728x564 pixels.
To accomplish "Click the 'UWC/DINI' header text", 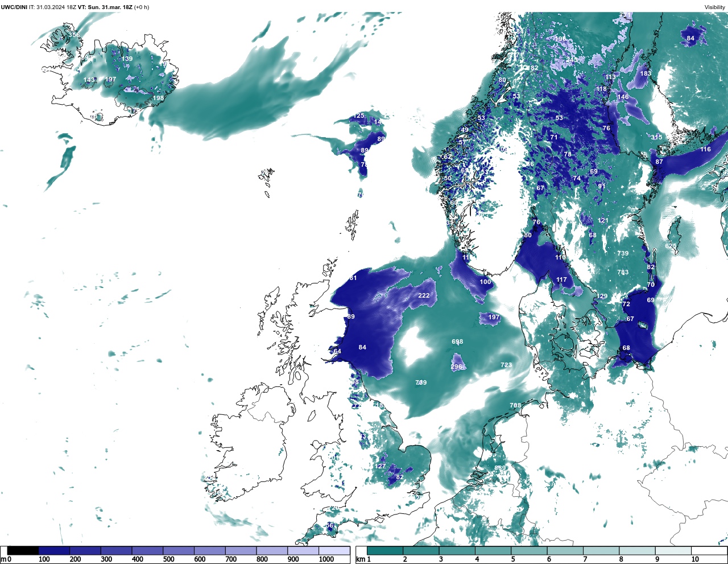I will (x=14, y=7).
